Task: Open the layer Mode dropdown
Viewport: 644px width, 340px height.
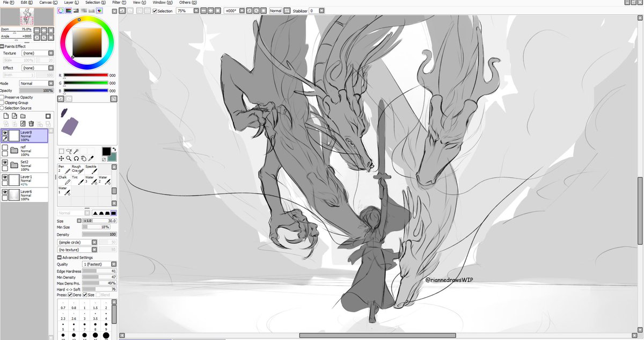Action: [36, 83]
